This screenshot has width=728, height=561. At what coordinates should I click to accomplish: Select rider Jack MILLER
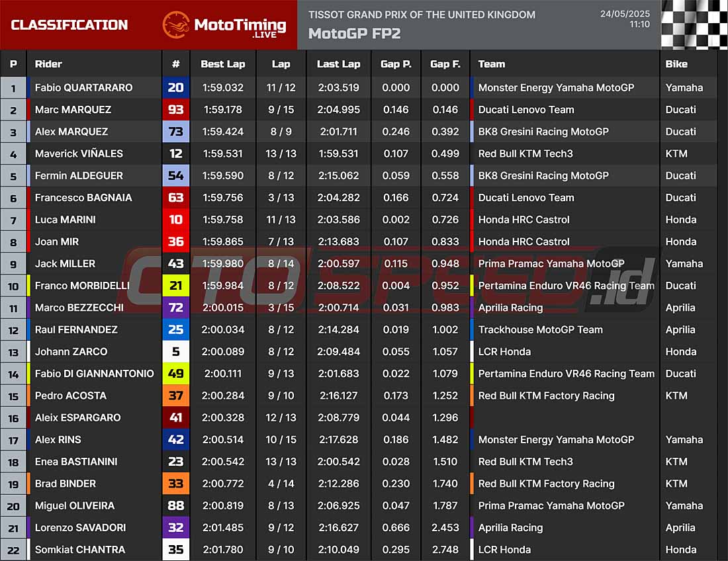pyautogui.click(x=65, y=263)
